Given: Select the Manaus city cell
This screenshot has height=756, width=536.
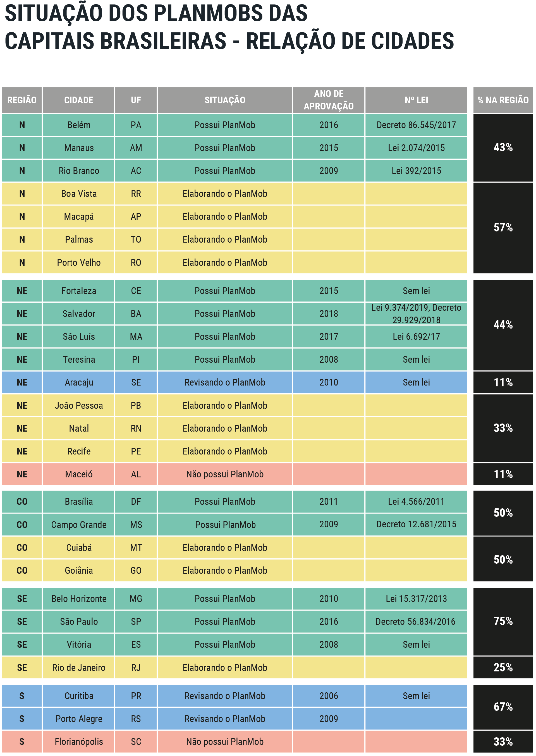Looking at the screenshot, I should (78, 148).
